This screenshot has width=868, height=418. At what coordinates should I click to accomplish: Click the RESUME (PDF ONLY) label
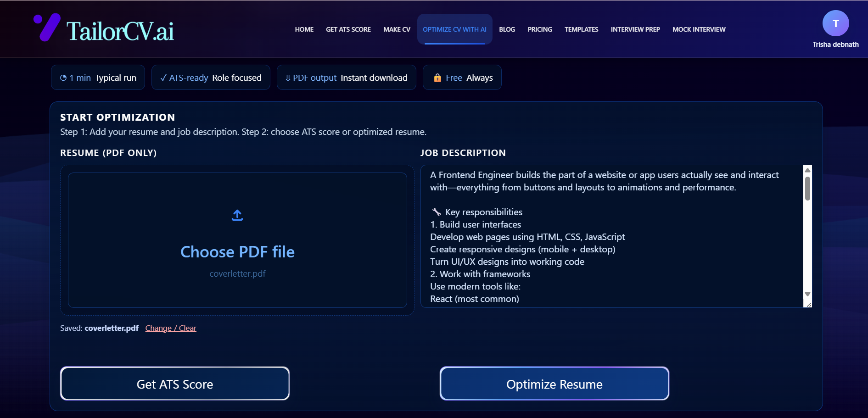coord(108,153)
